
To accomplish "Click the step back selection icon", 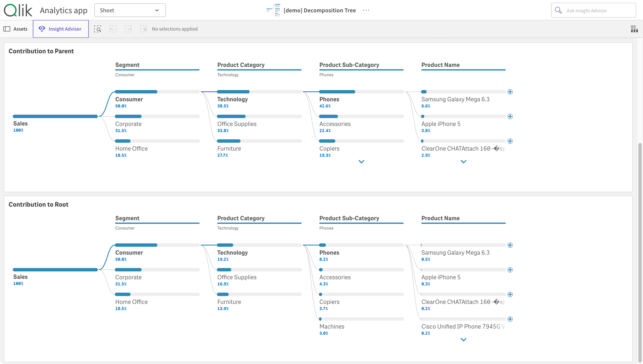I will click(113, 29).
